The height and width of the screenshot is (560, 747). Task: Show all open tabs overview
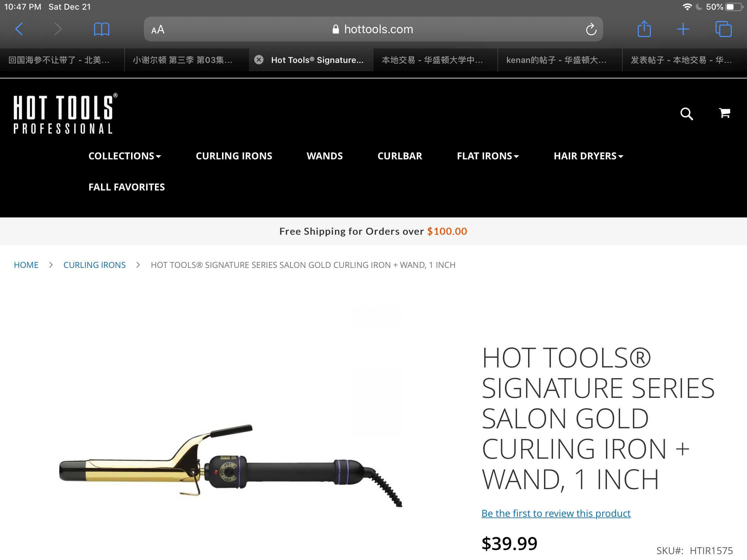click(x=723, y=29)
